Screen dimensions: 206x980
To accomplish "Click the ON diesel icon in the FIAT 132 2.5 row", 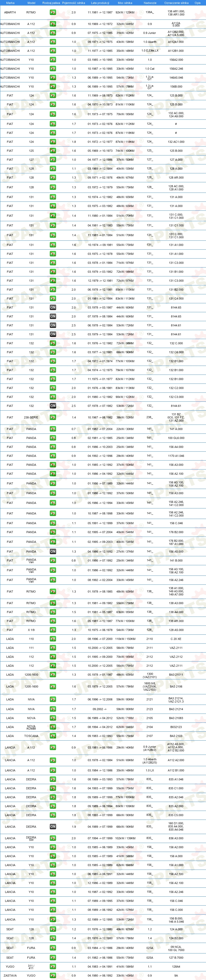I will point(52,406).
